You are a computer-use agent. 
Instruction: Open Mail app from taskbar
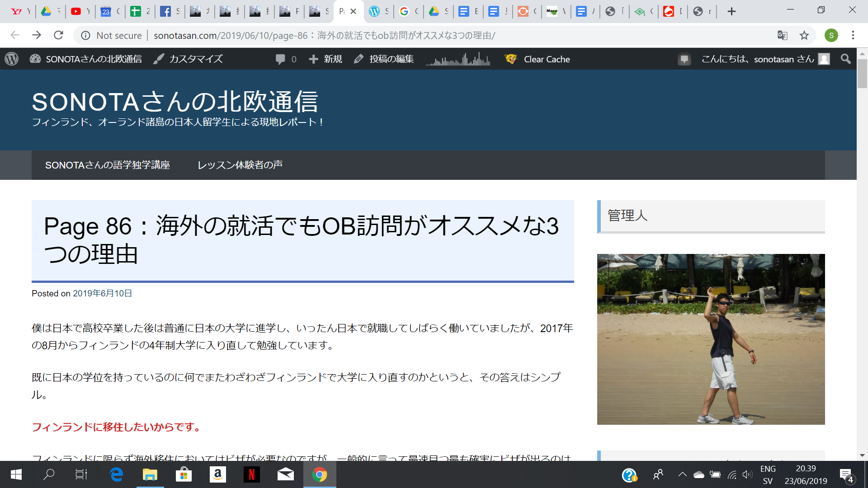[285, 474]
